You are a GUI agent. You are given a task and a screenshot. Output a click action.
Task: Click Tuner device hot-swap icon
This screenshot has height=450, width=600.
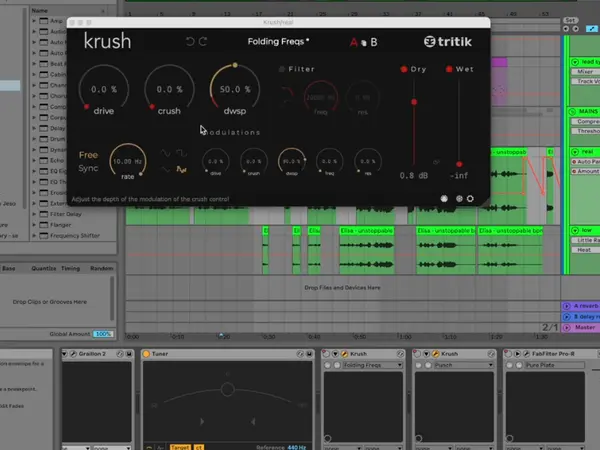click(300, 354)
